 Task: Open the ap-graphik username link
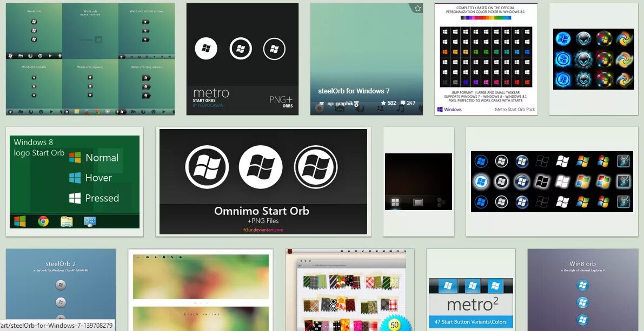pyautogui.click(x=341, y=103)
